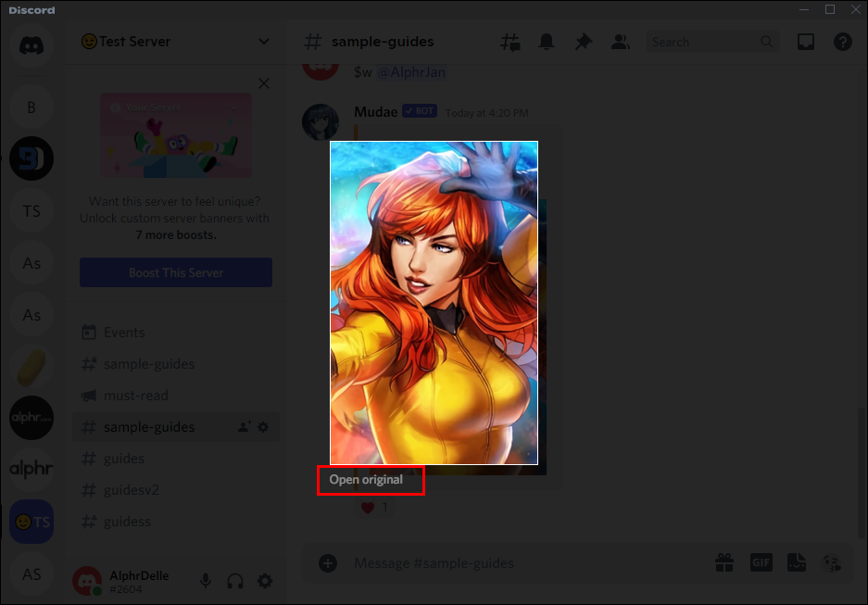Open the threads icon in channel header
The height and width of the screenshot is (605, 868).
click(509, 42)
